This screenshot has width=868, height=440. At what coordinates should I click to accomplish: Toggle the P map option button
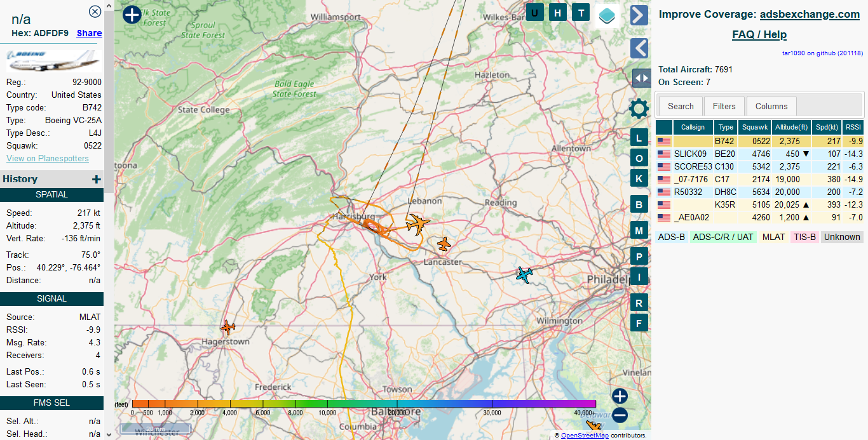pos(639,257)
